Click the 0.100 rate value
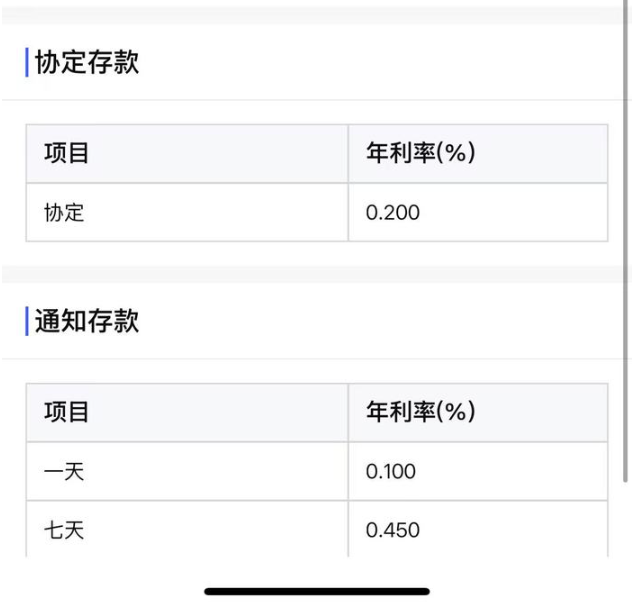This screenshot has height=602, width=633. click(391, 472)
